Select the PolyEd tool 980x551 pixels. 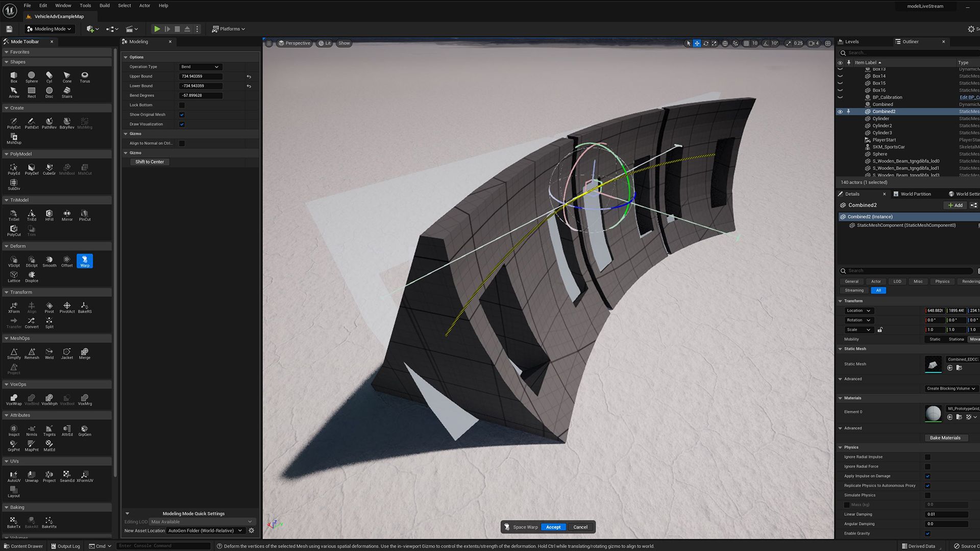click(x=14, y=169)
